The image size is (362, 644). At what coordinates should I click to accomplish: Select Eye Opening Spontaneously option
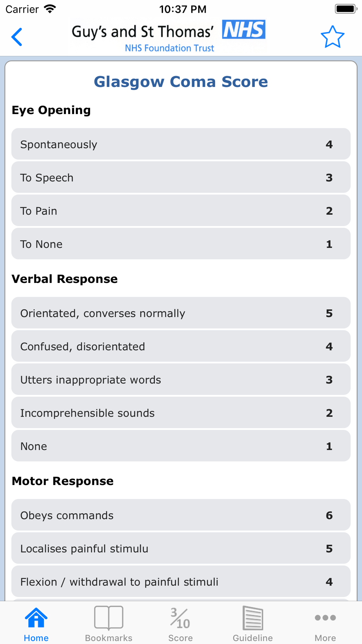point(181,144)
